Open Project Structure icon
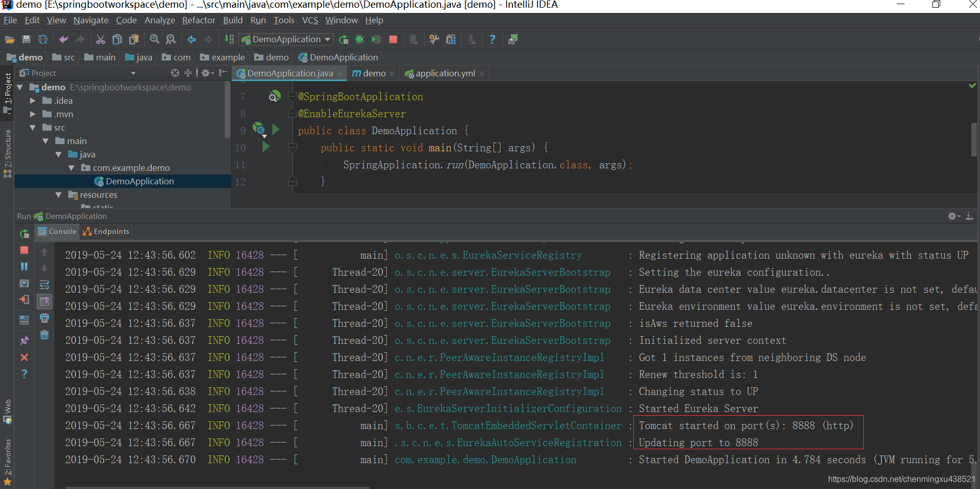This screenshot has height=489, width=980. pyautogui.click(x=451, y=39)
